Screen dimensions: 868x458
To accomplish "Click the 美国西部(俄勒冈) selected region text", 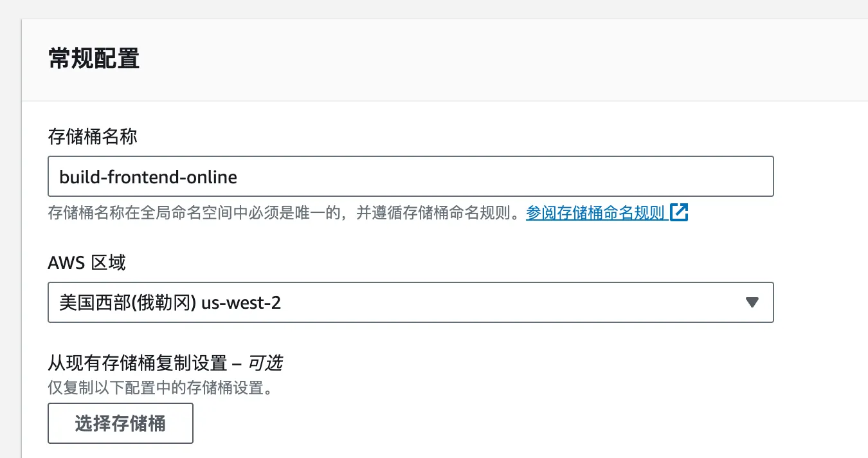I will point(127,302).
